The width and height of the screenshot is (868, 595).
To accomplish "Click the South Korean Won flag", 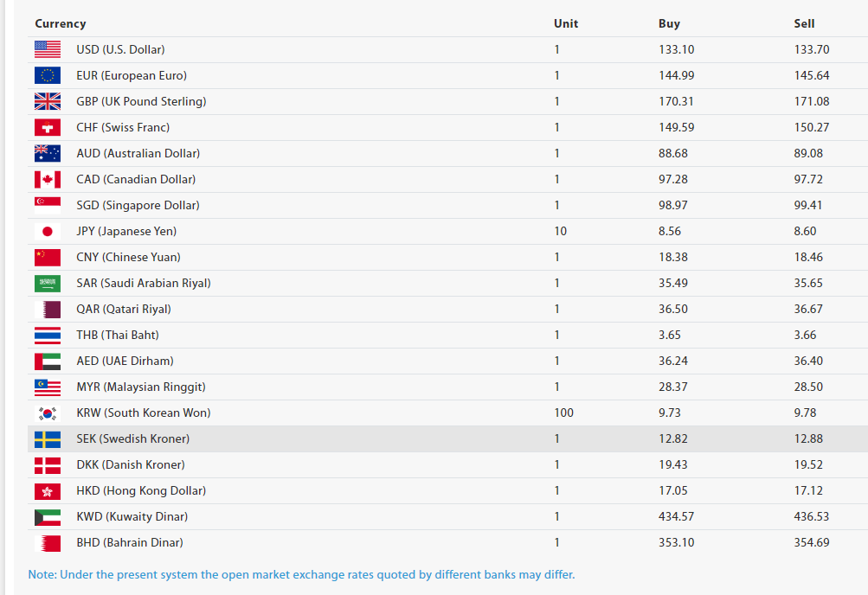I will [48, 413].
